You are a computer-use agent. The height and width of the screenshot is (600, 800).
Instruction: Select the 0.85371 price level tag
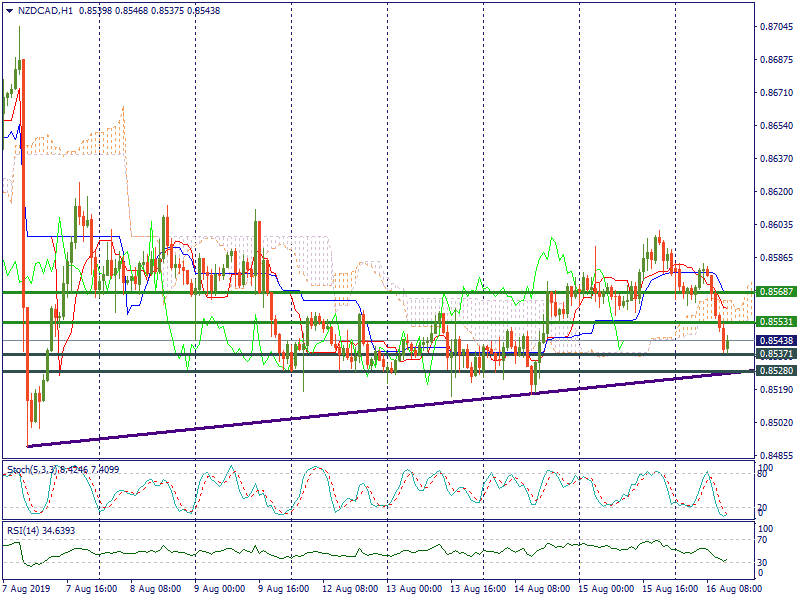coord(775,355)
